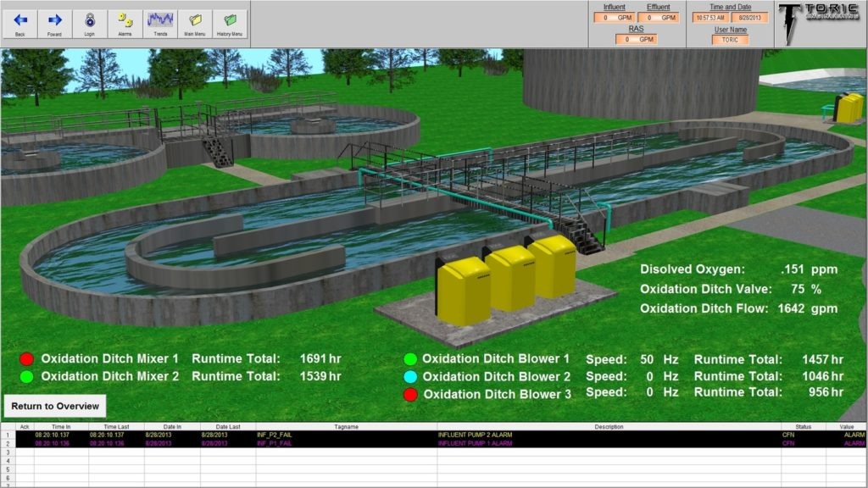Image resolution: width=868 pixels, height=488 pixels.
Task: Open the Main Menu folder icon
Action: click(195, 23)
